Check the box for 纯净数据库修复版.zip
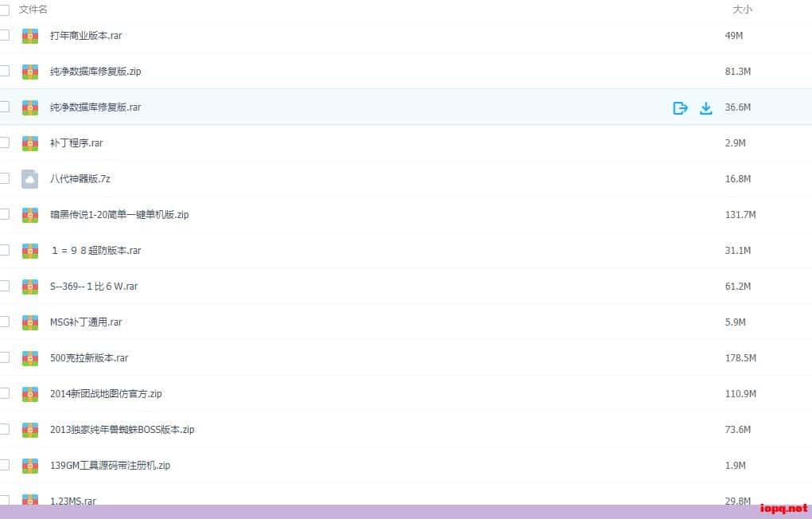 4,71
